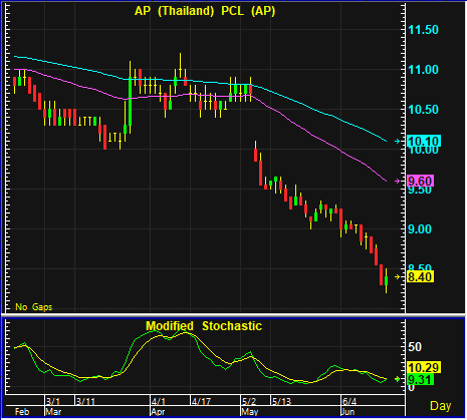Click the last green candlestick near 8.40
The image size is (467, 420).
point(386,280)
